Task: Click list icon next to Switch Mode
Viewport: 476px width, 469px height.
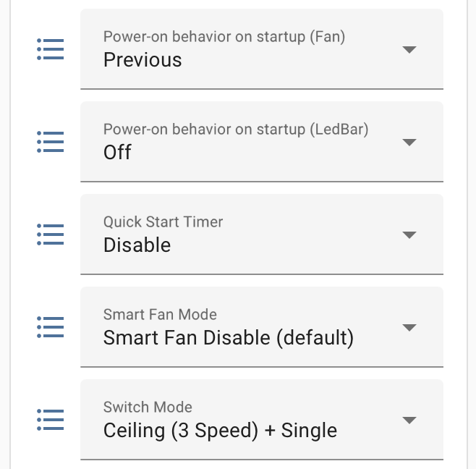Action: coord(51,421)
